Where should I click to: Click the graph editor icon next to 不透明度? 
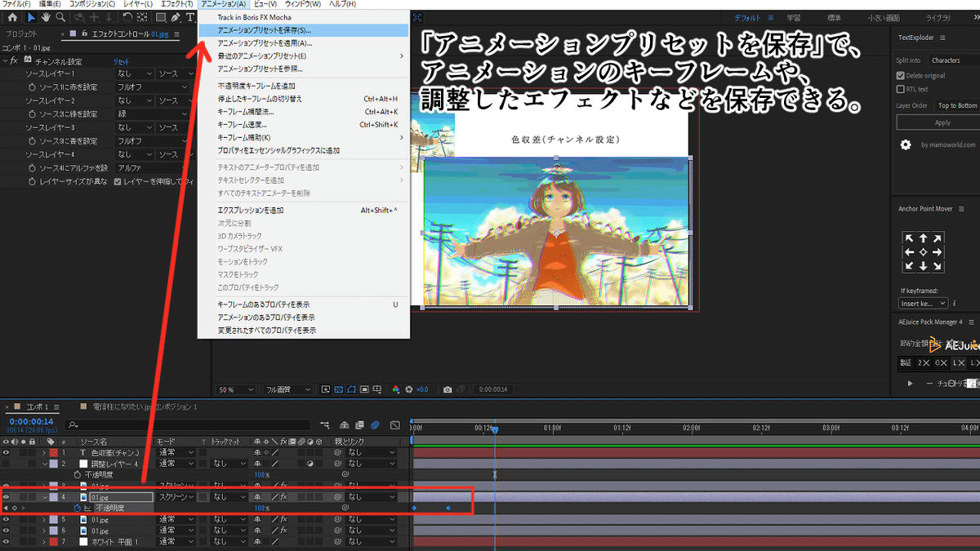88,508
